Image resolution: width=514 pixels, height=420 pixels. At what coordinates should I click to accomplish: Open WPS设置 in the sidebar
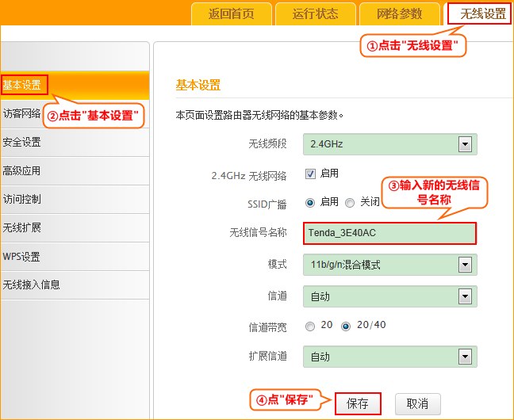click(22, 257)
